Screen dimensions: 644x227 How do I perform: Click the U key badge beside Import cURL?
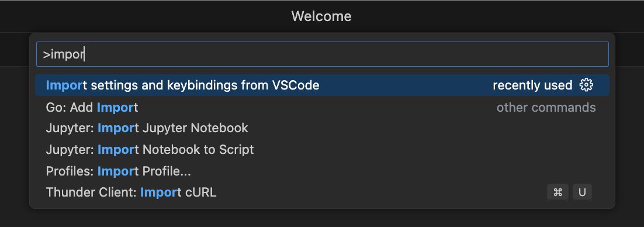click(582, 192)
